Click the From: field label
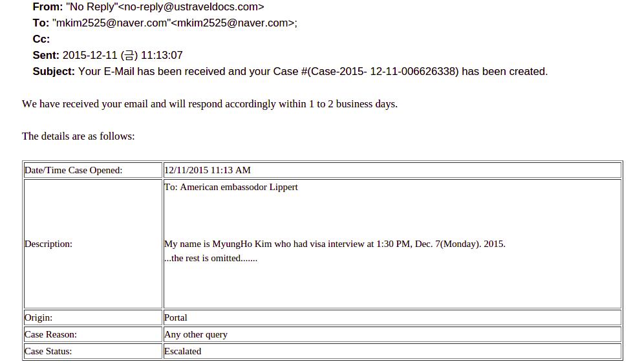The image size is (633, 364). (x=48, y=7)
